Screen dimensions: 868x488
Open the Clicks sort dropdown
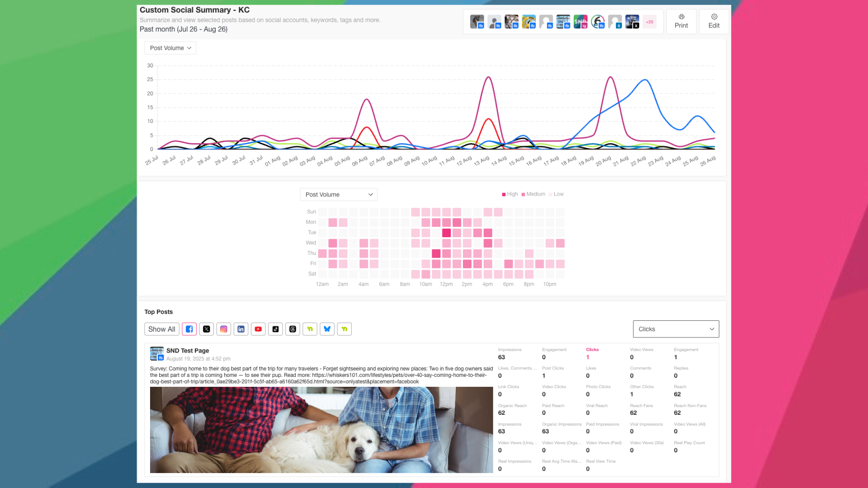(x=675, y=329)
